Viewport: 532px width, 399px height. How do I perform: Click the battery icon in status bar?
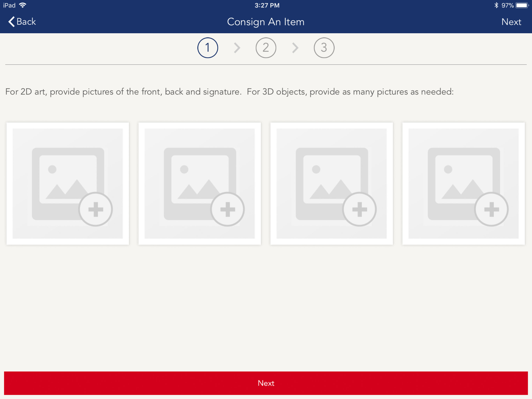coord(522,5)
